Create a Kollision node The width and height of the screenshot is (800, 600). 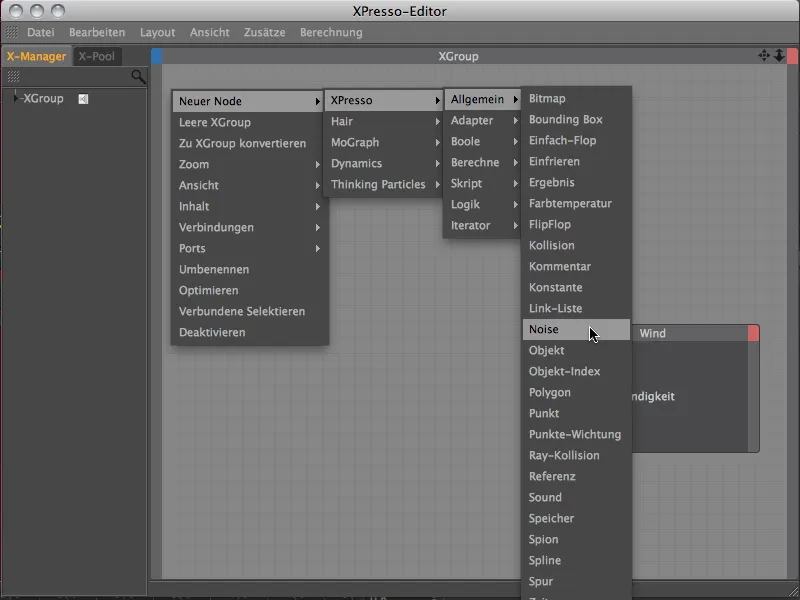pos(576,245)
